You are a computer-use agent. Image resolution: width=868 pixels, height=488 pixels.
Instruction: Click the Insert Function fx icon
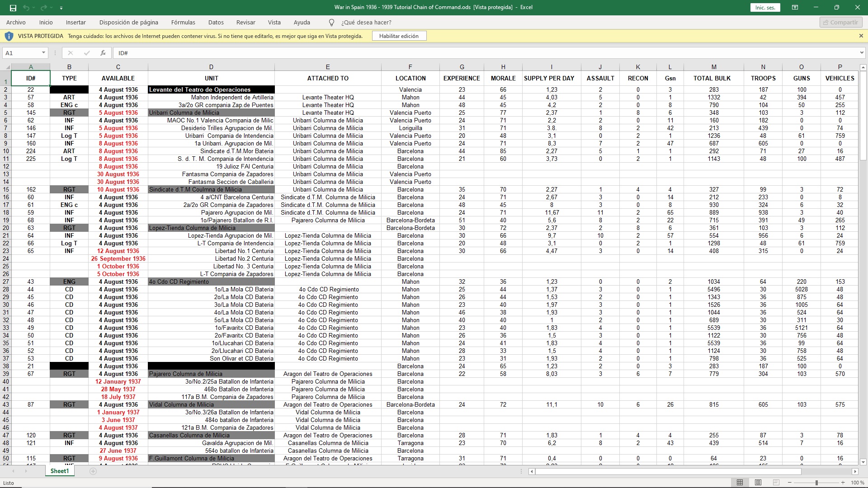pyautogui.click(x=103, y=53)
